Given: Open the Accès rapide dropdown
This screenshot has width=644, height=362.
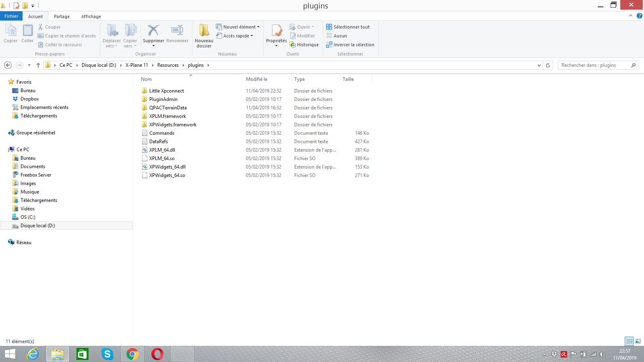Looking at the screenshot, I should click(x=235, y=36).
